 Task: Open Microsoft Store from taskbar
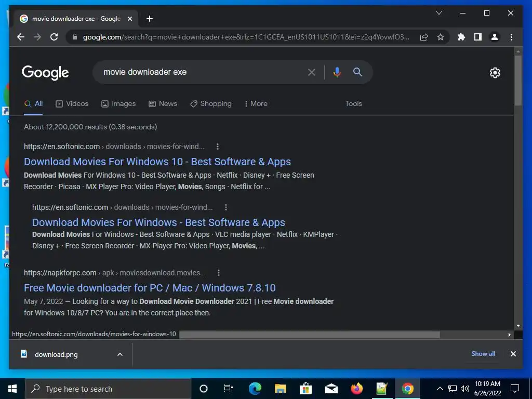click(x=305, y=389)
